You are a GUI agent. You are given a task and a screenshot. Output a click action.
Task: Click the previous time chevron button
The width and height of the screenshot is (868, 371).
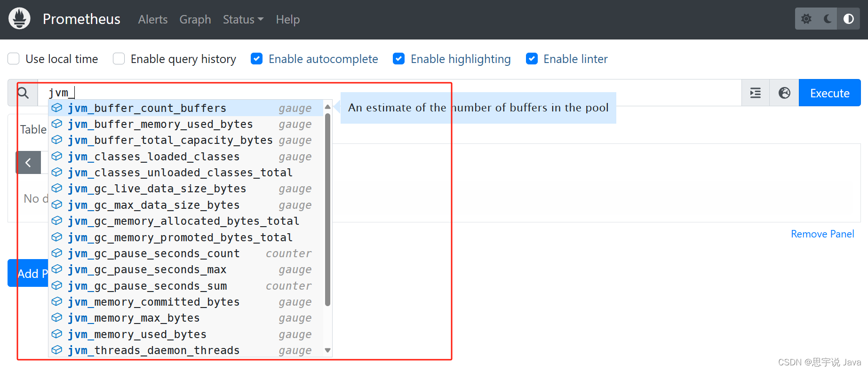pyautogui.click(x=28, y=163)
